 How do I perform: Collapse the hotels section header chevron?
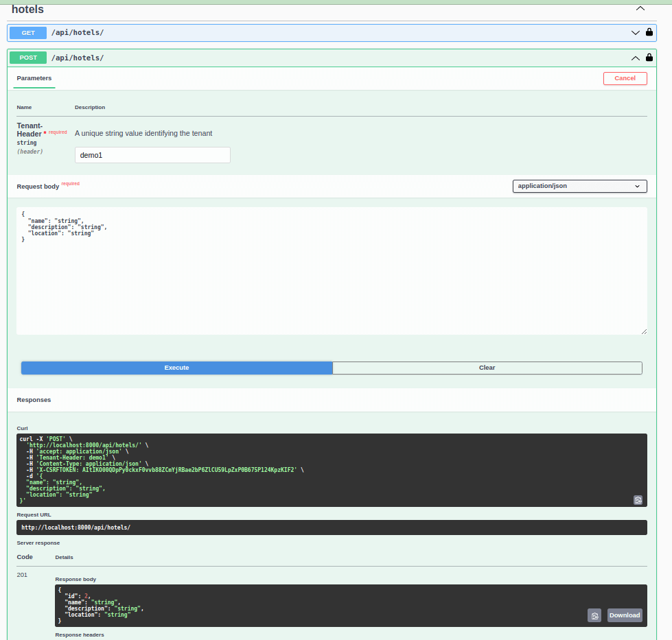(640, 8)
